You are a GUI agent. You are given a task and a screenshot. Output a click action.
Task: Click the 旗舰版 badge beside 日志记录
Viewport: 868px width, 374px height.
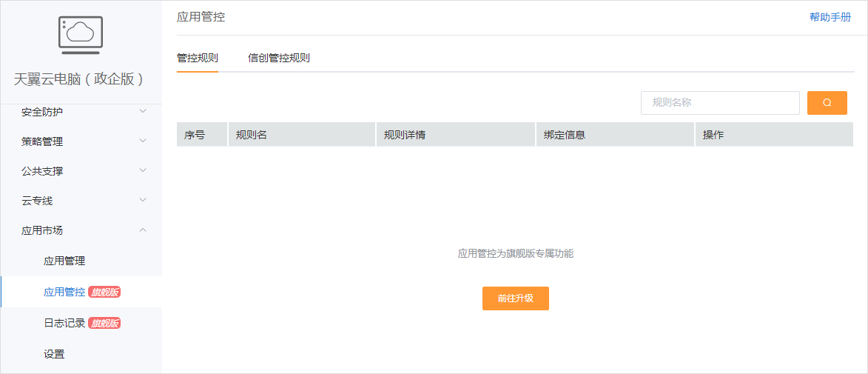104,323
